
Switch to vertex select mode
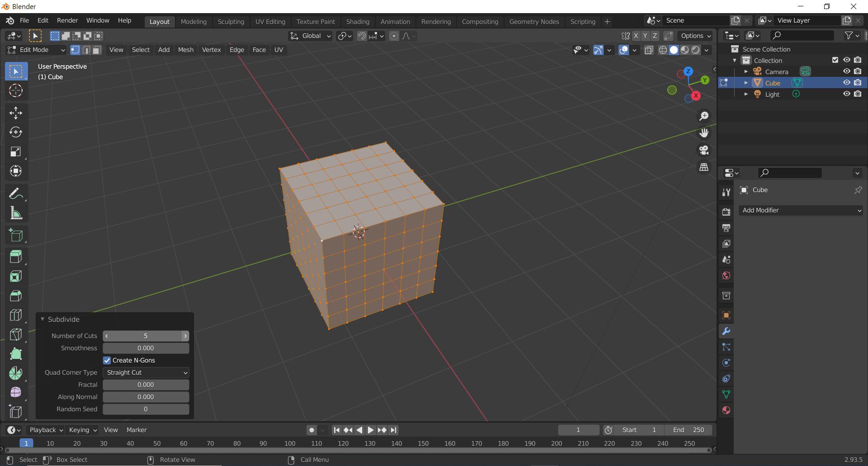tap(75, 50)
